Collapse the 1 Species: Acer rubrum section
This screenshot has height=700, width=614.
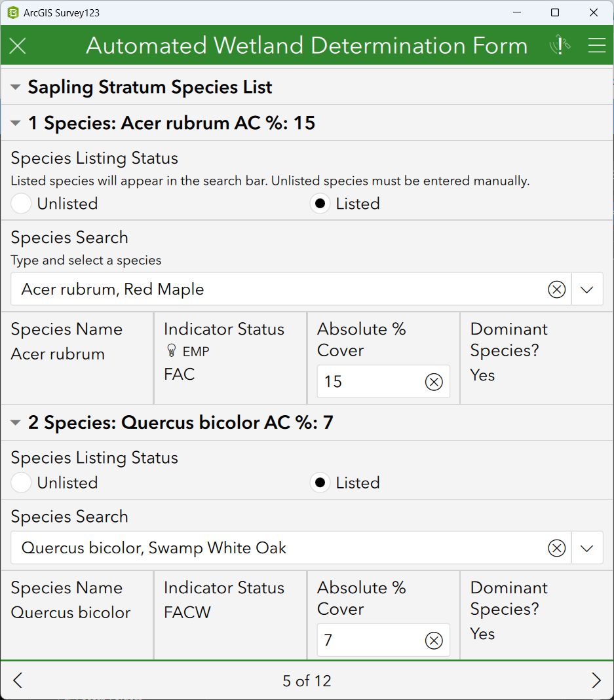(x=16, y=123)
